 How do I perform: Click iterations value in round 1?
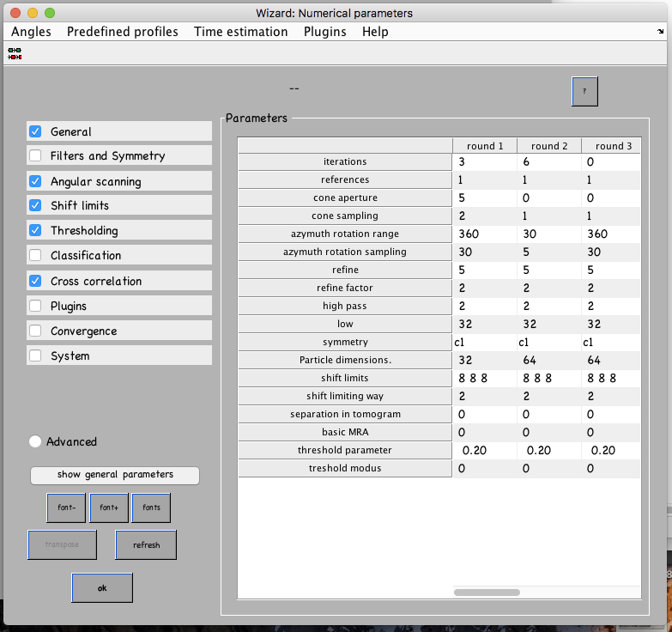(x=485, y=161)
